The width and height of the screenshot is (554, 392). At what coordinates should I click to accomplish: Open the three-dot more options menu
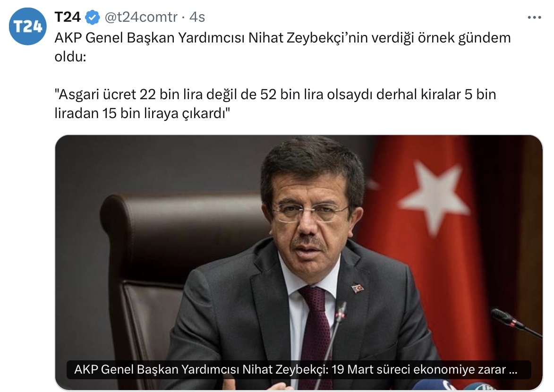coord(534,17)
